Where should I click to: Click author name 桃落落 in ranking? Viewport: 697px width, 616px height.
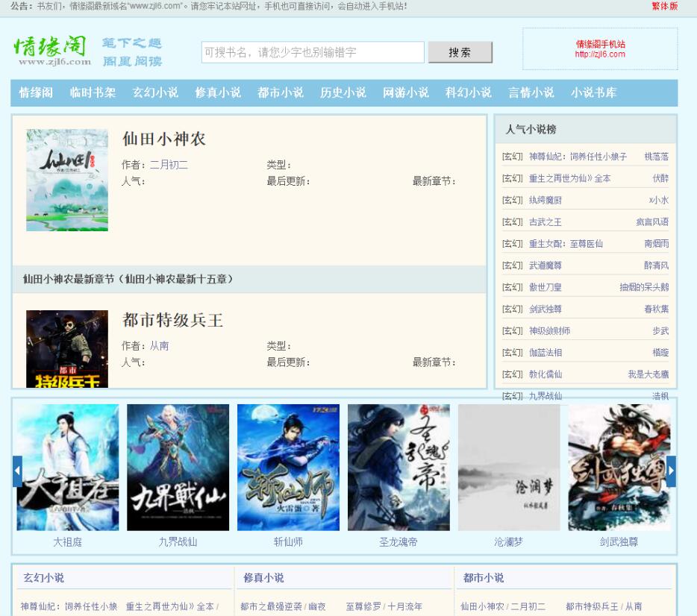[657, 157]
